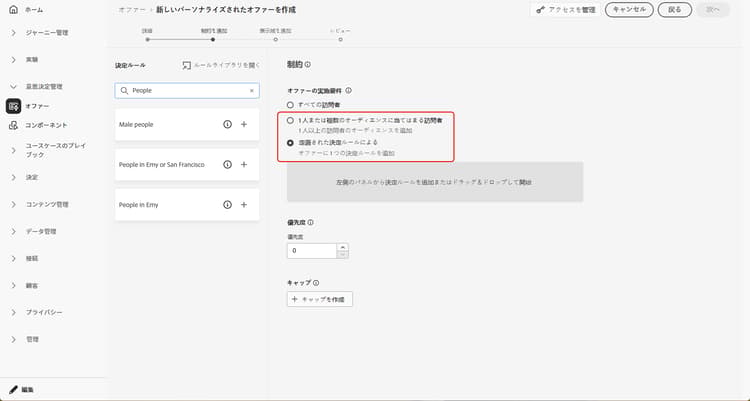750x401 pixels.
Task: Click the キャンセル button
Action: pos(629,10)
